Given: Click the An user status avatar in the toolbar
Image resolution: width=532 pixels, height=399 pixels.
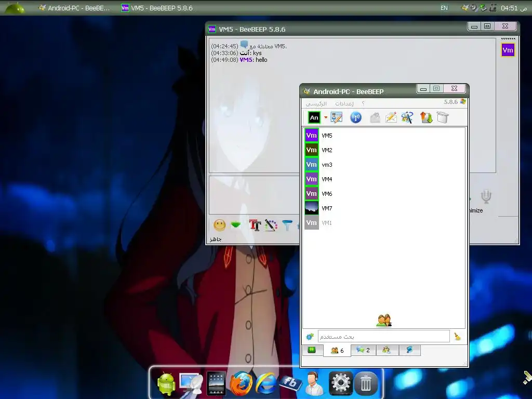Looking at the screenshot, I should [314, 118].
